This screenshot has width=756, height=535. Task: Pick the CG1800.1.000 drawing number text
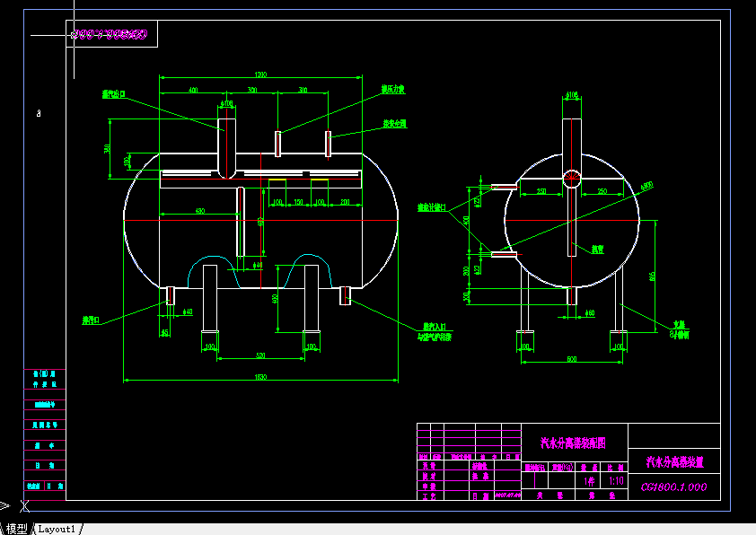(674, 487)
